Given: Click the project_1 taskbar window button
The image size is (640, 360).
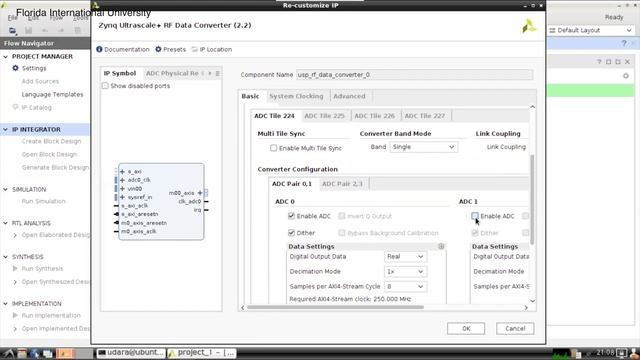Looking at the screenshot, I should pyautogui.click(x=202, y=353).
